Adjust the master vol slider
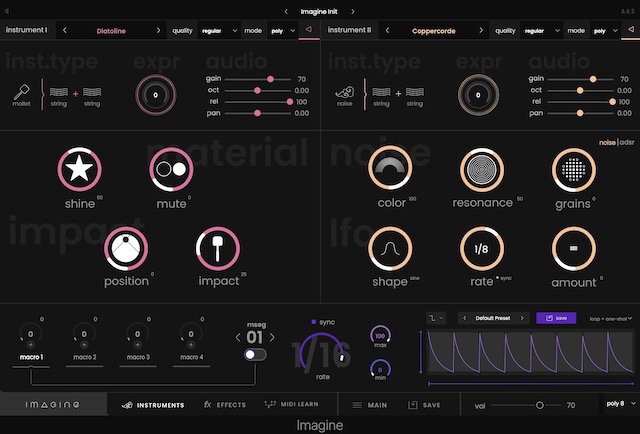Image resolution: width=640 pixels, height=434 pixels. tap(540, 405)
